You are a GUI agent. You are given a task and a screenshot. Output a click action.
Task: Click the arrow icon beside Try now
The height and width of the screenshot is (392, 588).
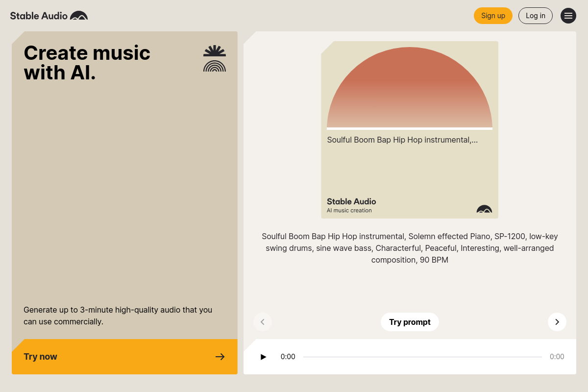[220, 357]
